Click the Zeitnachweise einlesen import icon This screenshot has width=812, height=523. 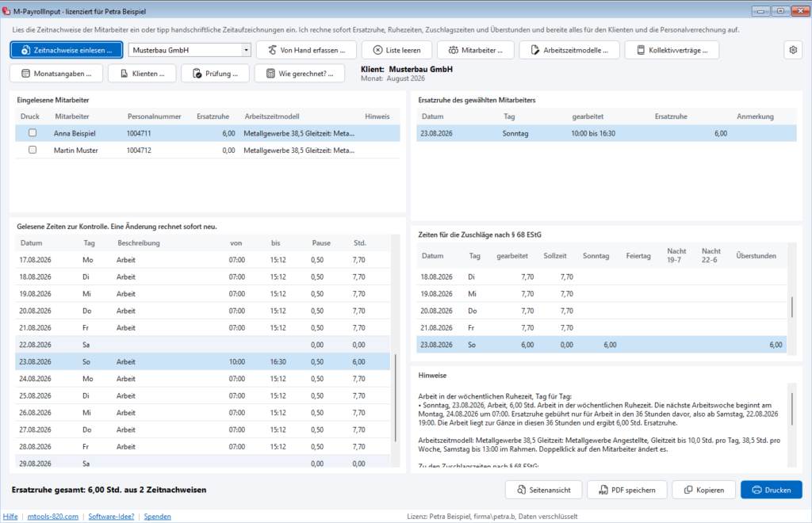25,50
